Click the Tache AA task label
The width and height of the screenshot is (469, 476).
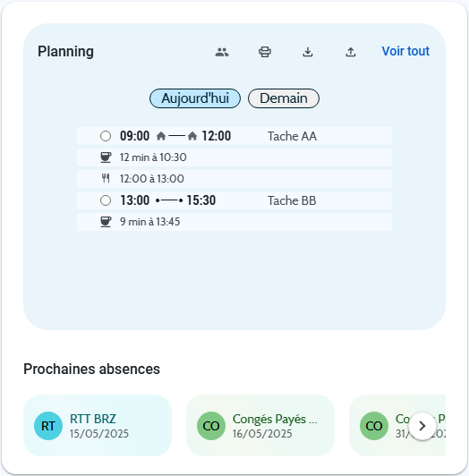(292, 136)
